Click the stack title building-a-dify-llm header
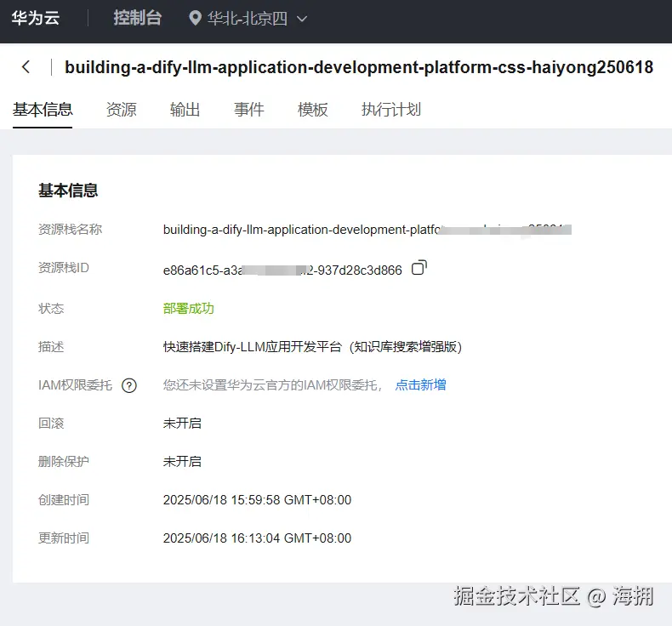 359,67
